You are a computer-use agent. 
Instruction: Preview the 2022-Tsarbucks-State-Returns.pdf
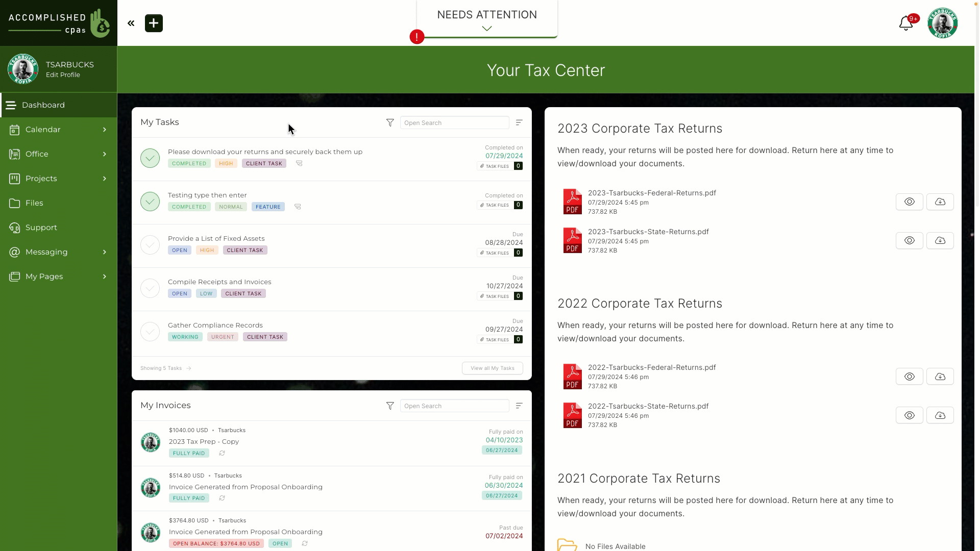910,414
